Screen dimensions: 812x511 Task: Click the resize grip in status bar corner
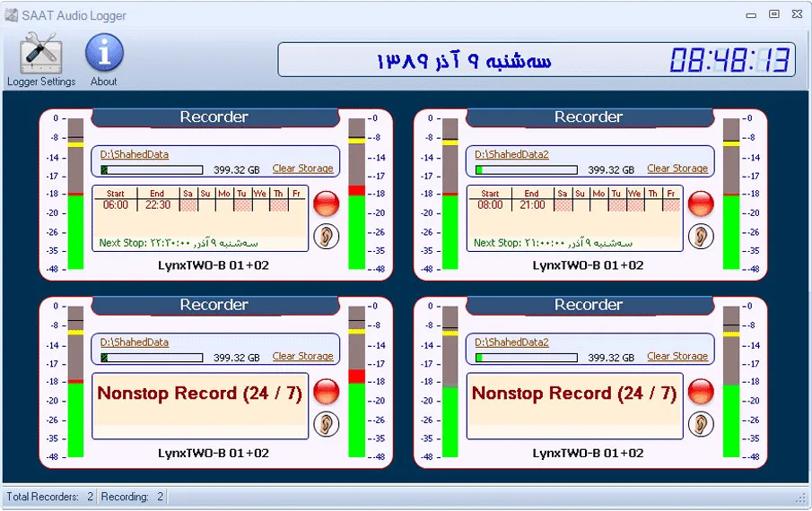coord(800,498)
